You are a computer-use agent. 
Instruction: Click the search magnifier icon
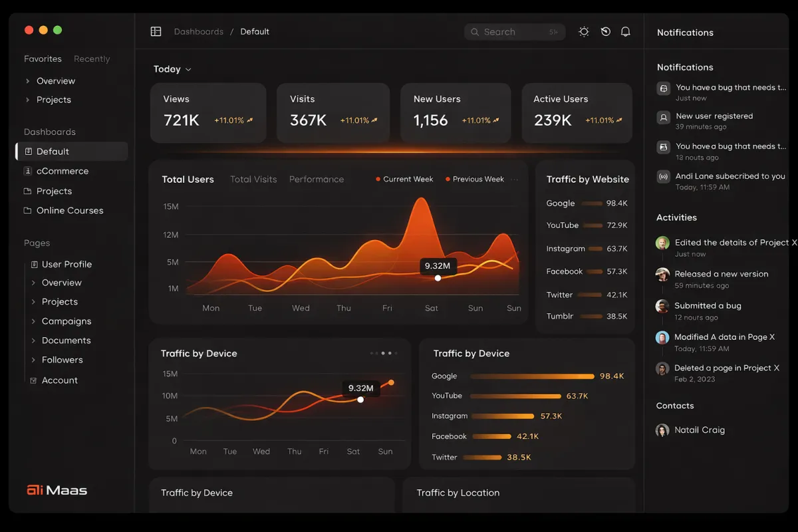click(475, 32)
